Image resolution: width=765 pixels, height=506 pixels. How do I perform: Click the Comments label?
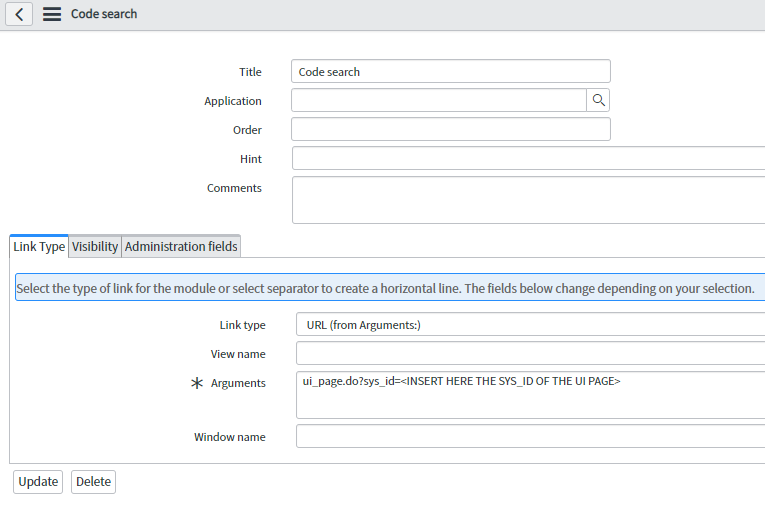pos(234,188)
